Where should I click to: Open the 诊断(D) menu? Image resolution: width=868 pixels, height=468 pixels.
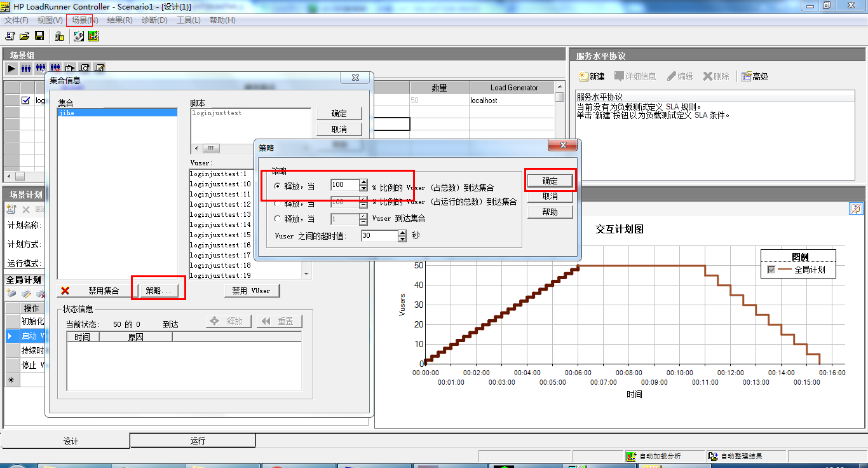tap(154, 20)
